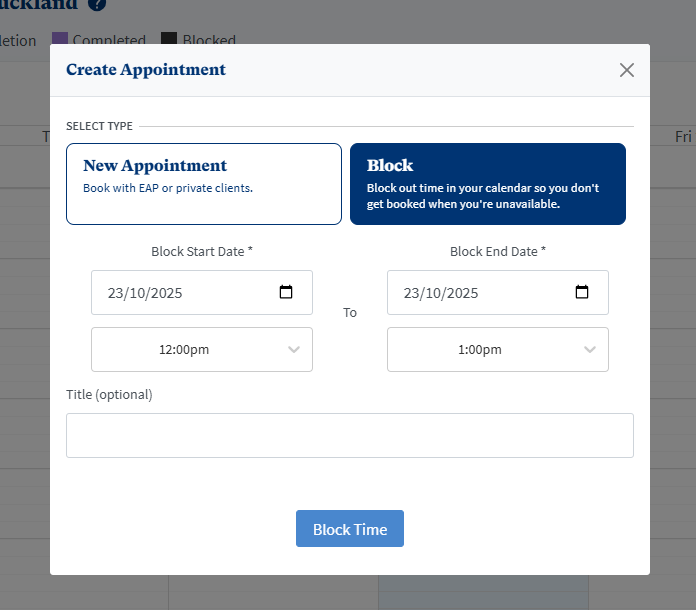The width and height of the screenshot is (696, 610).
Task: Click the Fri column header in the calendar
Action: tap(683, 136)
